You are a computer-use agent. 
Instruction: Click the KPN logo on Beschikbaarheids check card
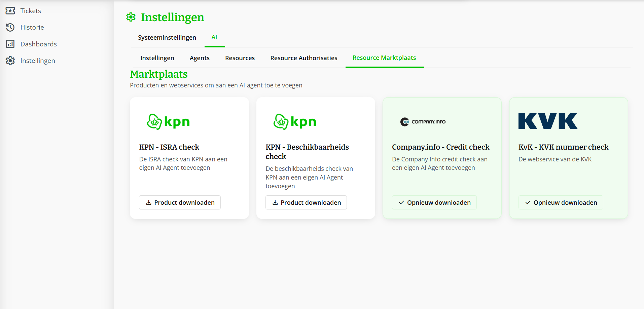pos(295,121)
